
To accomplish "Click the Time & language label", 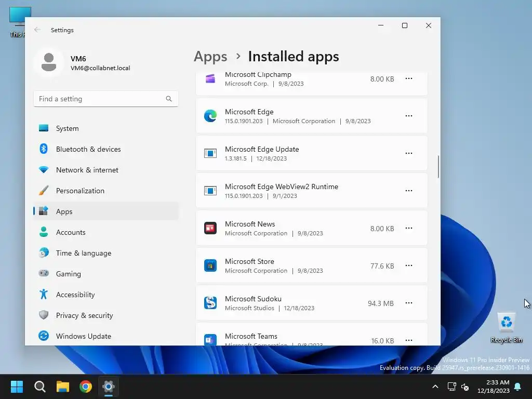I will (84, 253).
